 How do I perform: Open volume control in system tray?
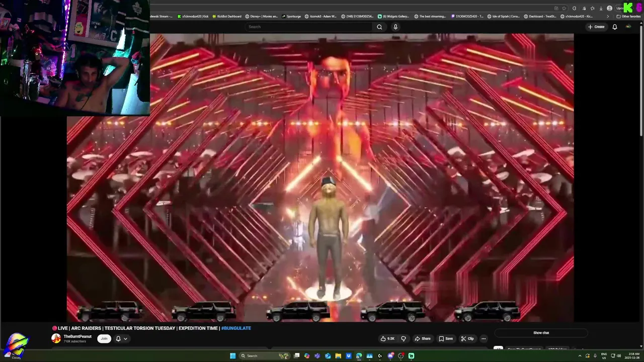point(619,356)
